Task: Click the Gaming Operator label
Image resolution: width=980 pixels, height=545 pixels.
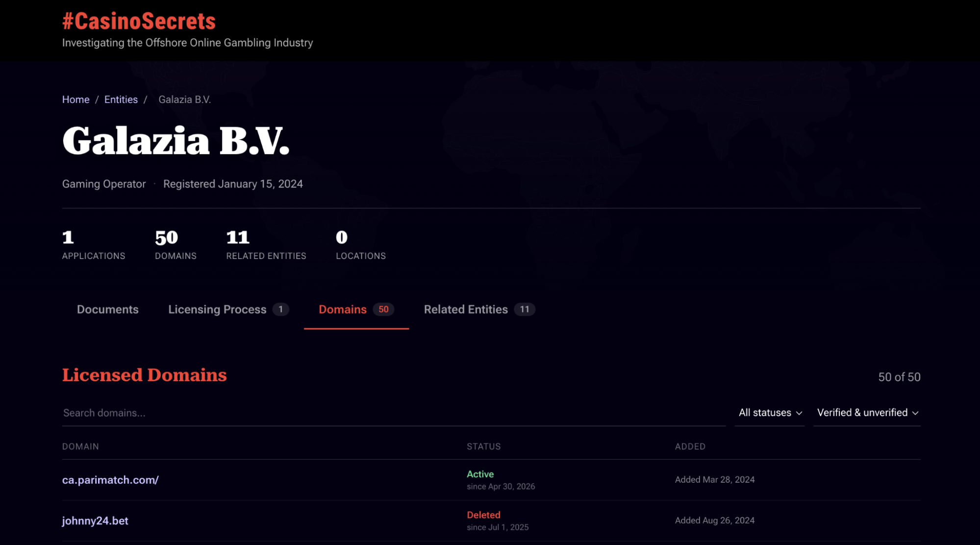Action: (104, 184)
